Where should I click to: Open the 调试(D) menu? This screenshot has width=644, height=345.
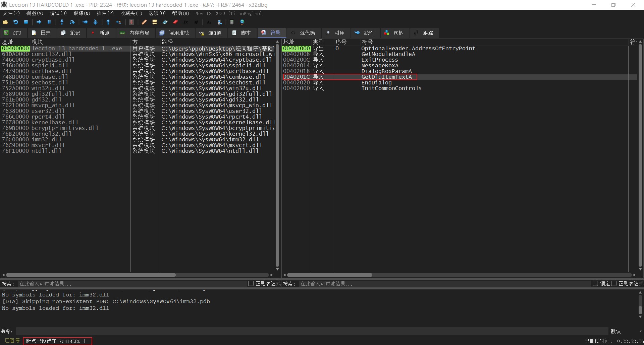pos(58,13)
